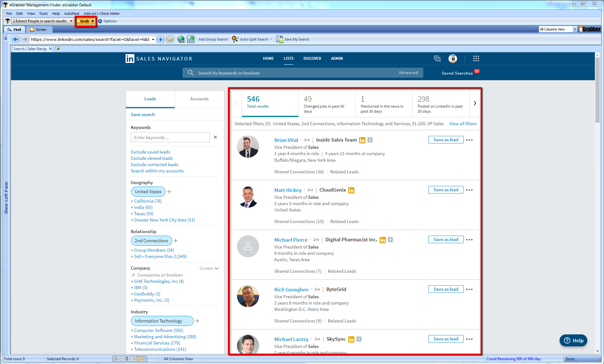The image size is (604, 364).
Task: Open the profile avatar menu
Action: 453,59
